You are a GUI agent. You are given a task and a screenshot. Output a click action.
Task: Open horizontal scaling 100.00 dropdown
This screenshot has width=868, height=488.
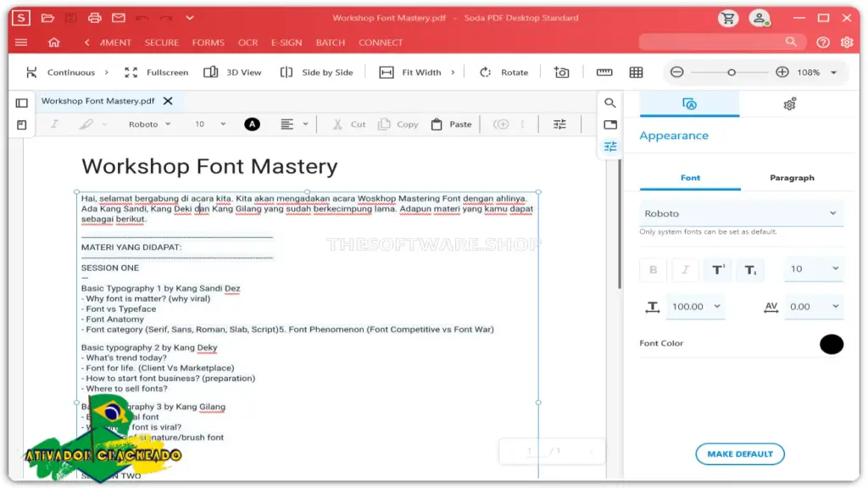[x=695, y=307]
